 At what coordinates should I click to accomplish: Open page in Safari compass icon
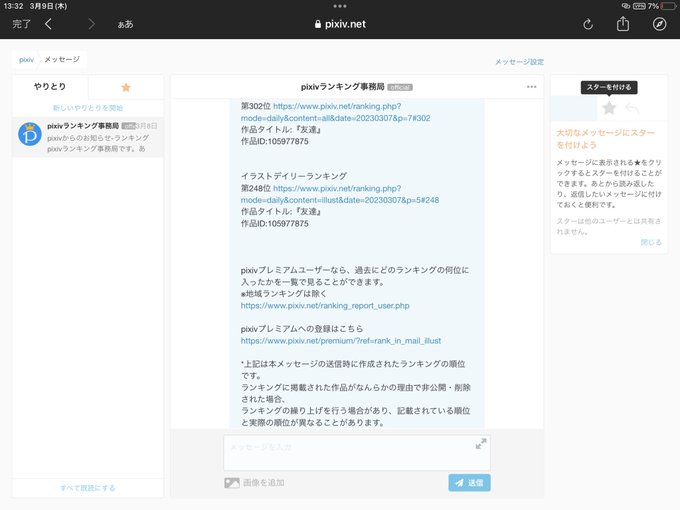coord(659,24)
